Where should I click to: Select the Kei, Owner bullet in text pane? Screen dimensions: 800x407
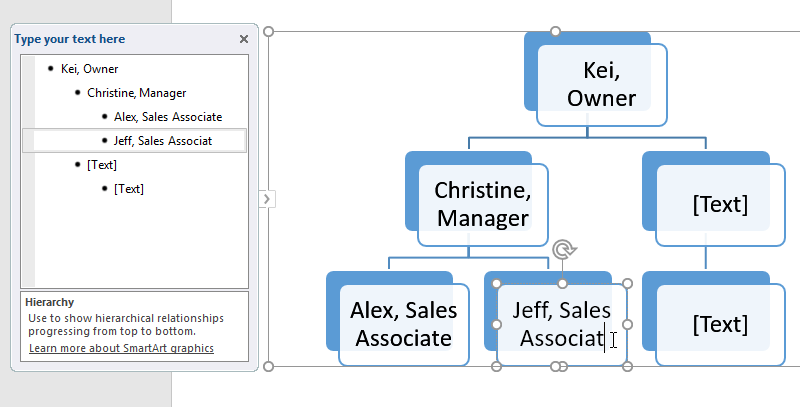point(89,69)
